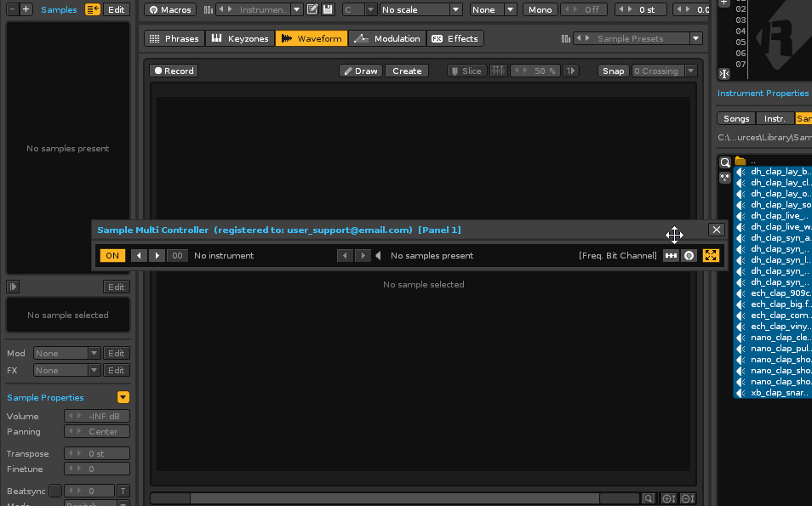
Task: Click the zoom-out vertical icon below waveform
Action: [688, 499]
